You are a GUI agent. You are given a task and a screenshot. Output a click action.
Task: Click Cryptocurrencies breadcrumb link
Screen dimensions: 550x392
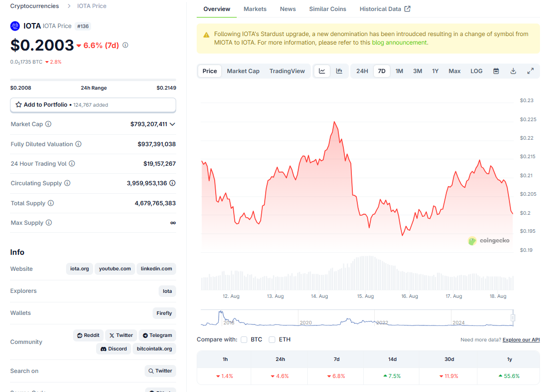click(35, 6)
